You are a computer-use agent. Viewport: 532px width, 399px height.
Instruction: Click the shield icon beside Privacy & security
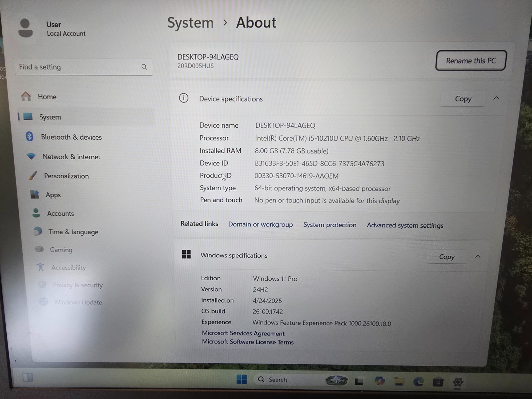[x=42, y=284]
